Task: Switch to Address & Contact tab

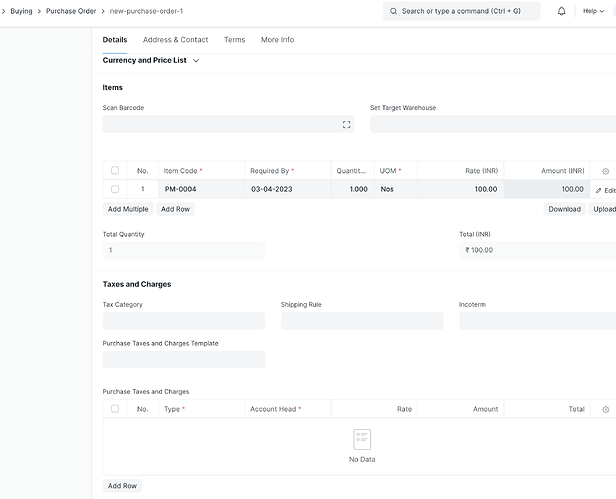Action: 175,40
